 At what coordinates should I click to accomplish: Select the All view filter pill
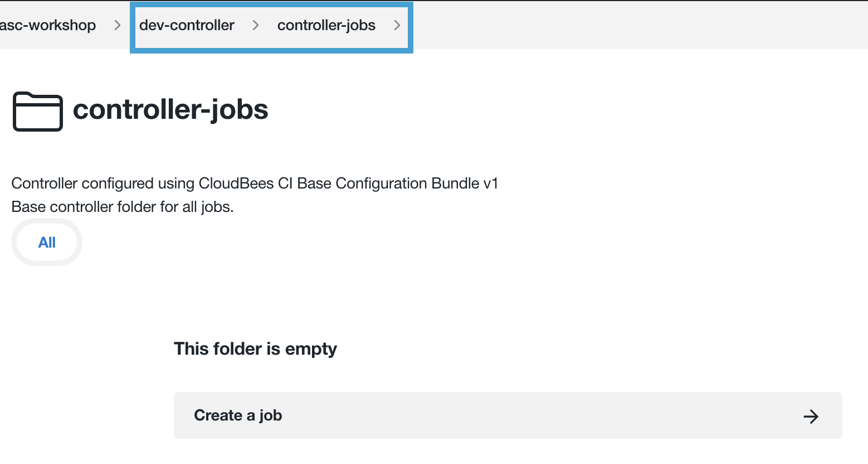tap(47, 242)
